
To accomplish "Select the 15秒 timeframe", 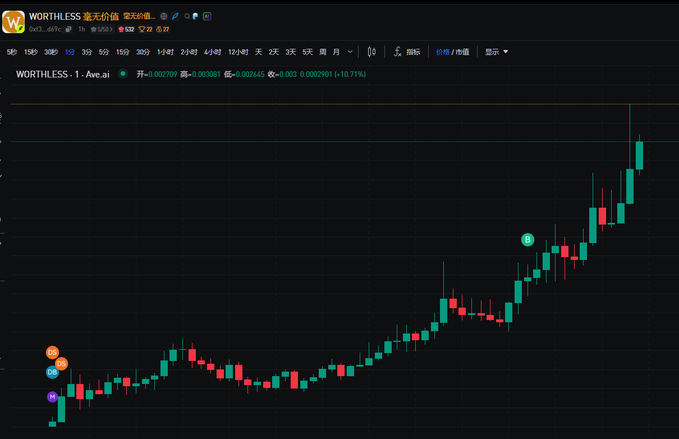I will pyautogui.click(x=30, y=52).
